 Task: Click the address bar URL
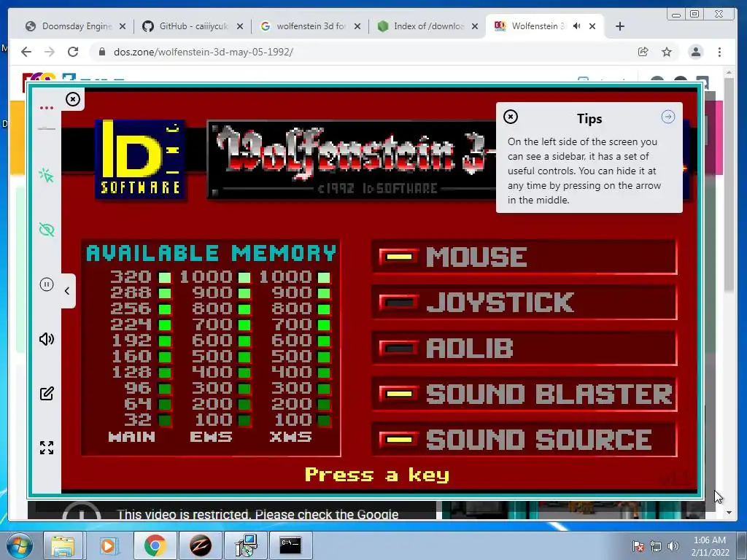pos(204,52)
